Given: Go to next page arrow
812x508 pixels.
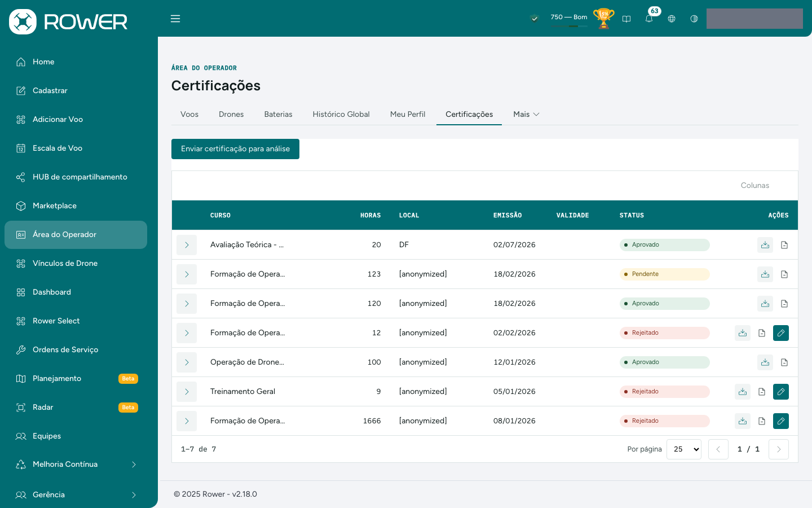Looking at the screenshot, I should pos(779,449).
